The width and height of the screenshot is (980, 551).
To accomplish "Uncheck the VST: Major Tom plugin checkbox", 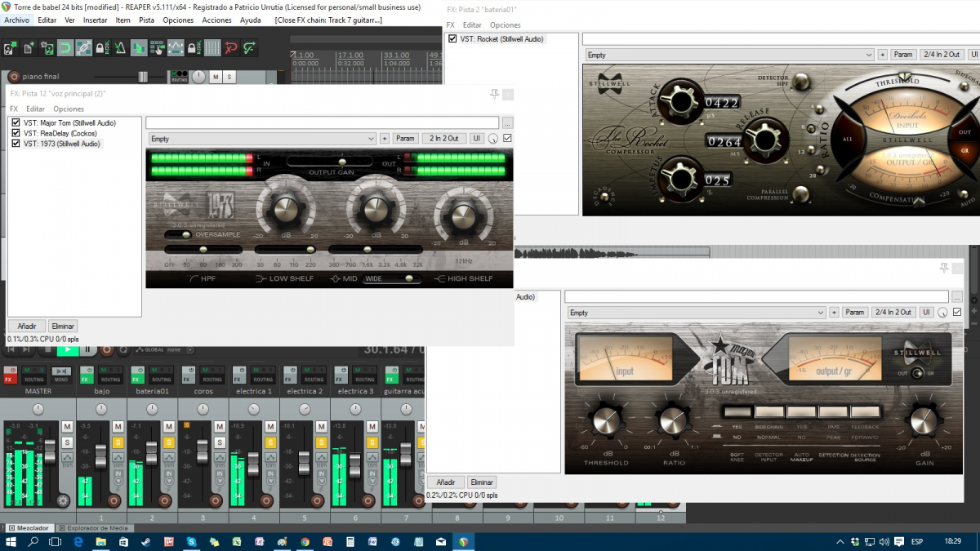I will [15, 122].
